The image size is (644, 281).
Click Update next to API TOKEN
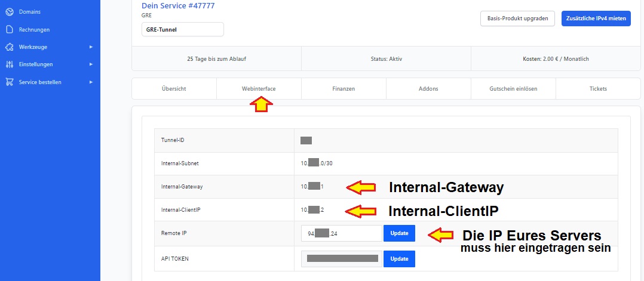pyautogui.click(x=399, y=259)
